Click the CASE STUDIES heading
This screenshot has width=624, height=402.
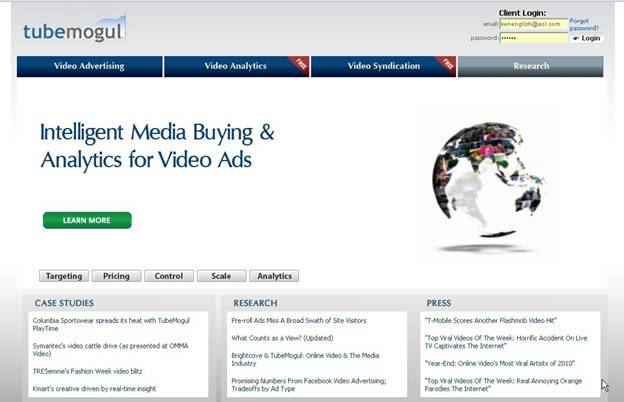pyautogui.click(x=64, y=303)
